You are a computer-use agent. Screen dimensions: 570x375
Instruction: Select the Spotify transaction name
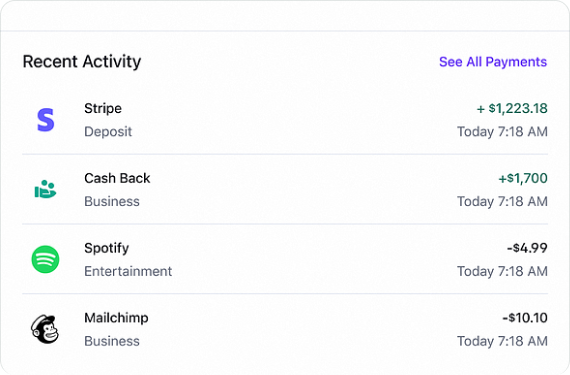click(x=107, y=249)
